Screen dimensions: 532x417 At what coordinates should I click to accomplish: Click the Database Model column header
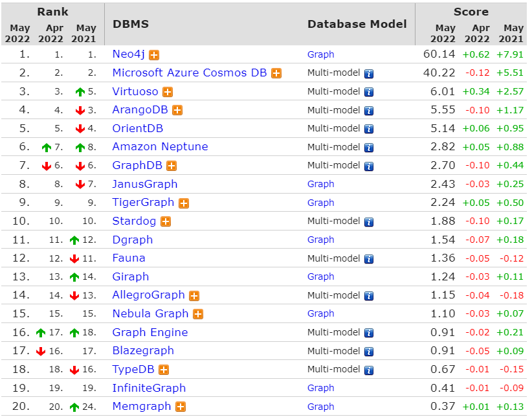click(x=357, y=24)
